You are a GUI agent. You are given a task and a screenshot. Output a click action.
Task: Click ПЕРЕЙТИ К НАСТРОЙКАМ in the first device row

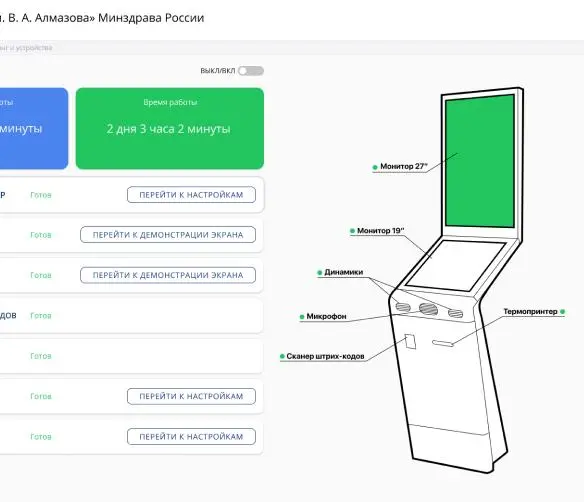pyautogui.click(x=191, y=195)
